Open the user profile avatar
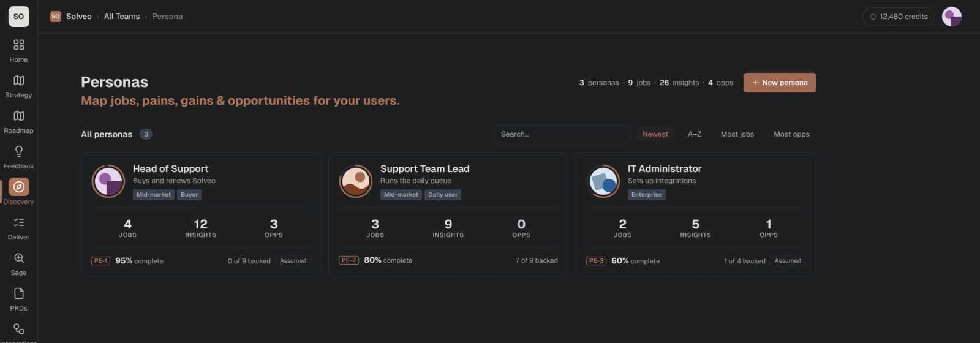 pos(952,17)
